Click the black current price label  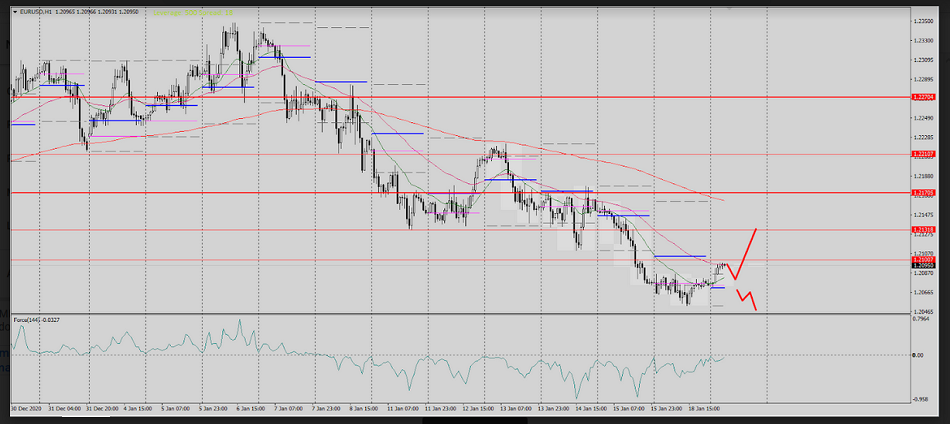(923, 265)
